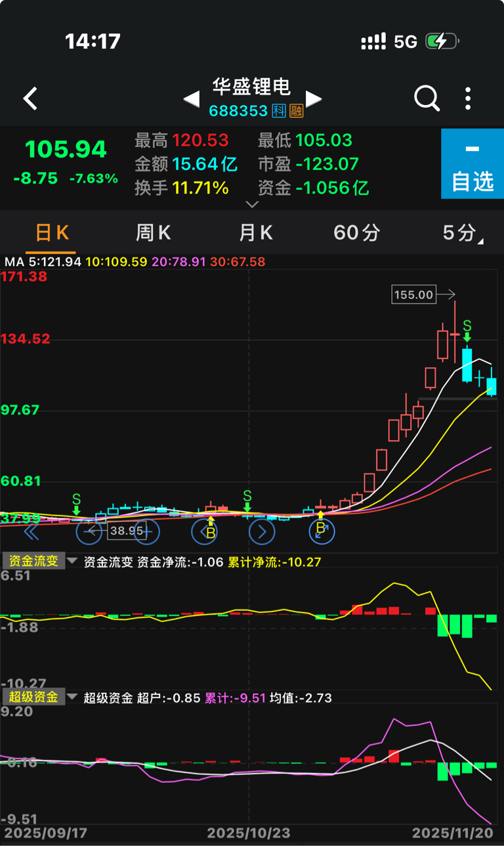
Task: Select the 60分 tab
Action: [356, 233]
